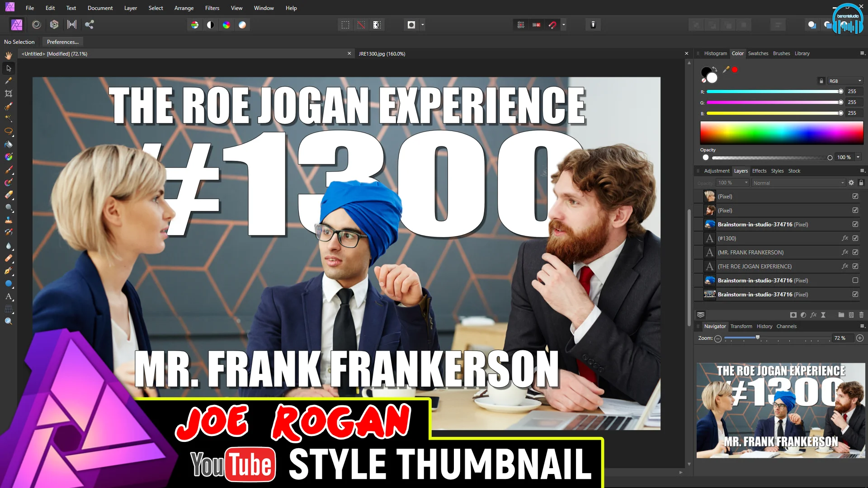Select the Artistic Text tool

pos(9,297)
